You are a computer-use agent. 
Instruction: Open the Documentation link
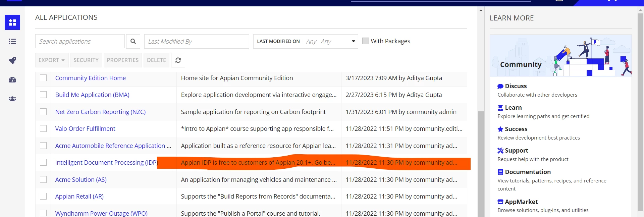pos(528,172)
